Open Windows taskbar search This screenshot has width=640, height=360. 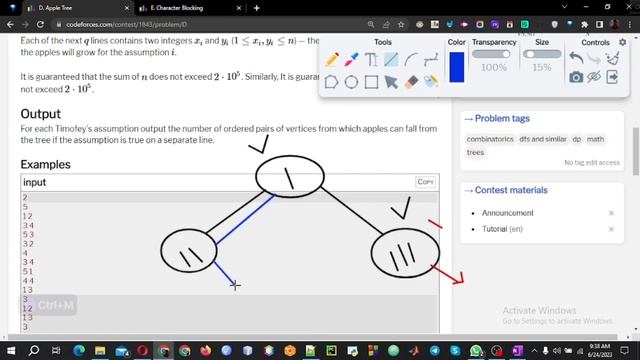[34, 351]
